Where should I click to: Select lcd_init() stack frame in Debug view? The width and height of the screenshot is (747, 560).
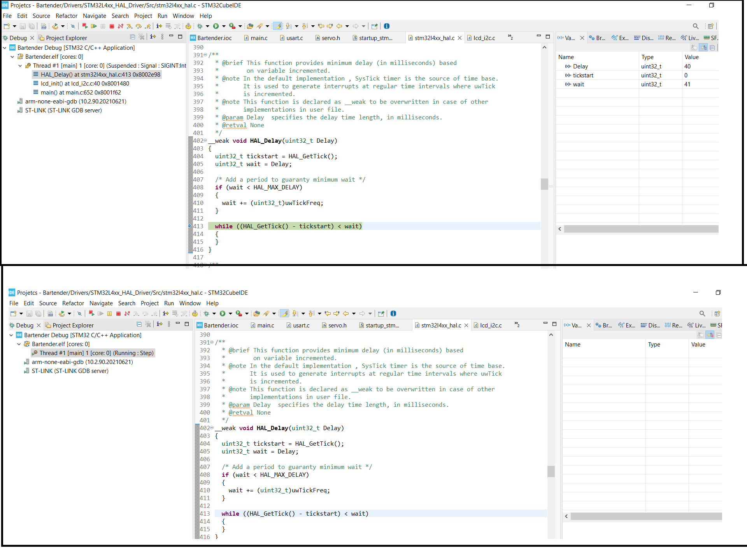(85, 84)
